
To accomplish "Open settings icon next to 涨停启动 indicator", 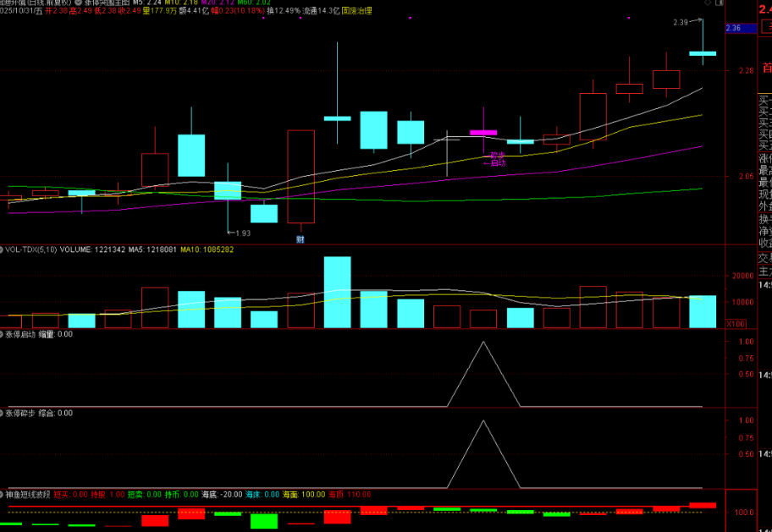I will [3, 334].
